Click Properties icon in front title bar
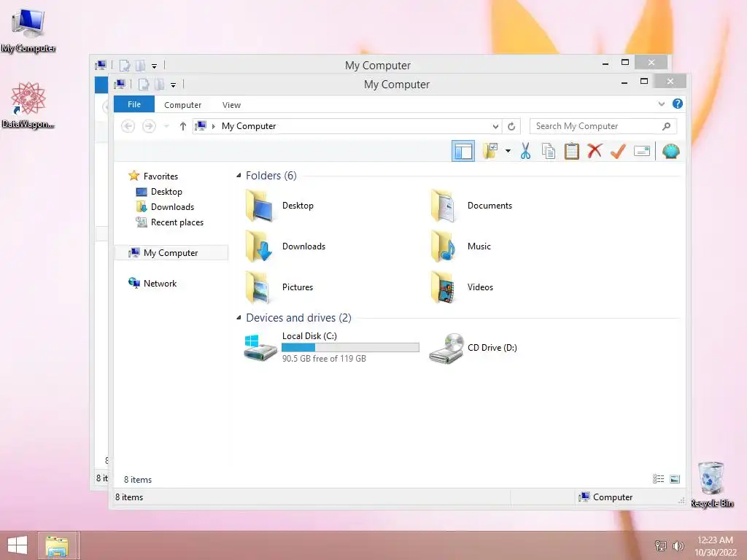Screen dimensions: 747x560 pos(144,85)
